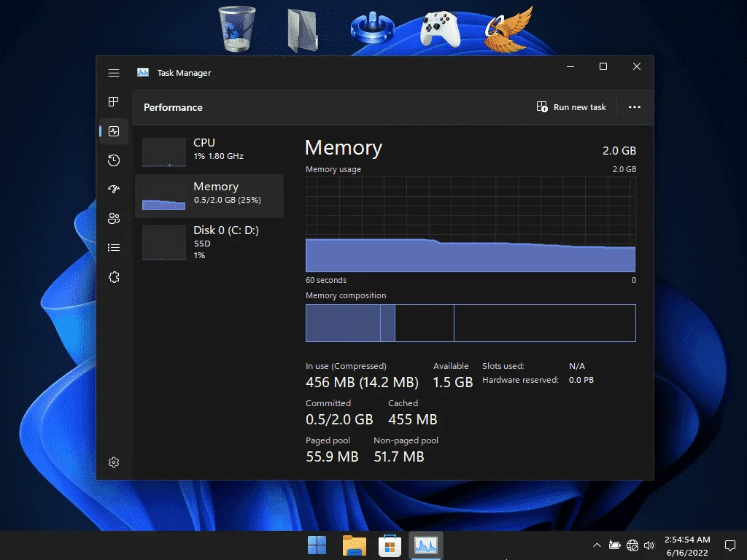Click the free segment of Memory composition
This screenshot has height=560, width=747.
coord(544,323)
